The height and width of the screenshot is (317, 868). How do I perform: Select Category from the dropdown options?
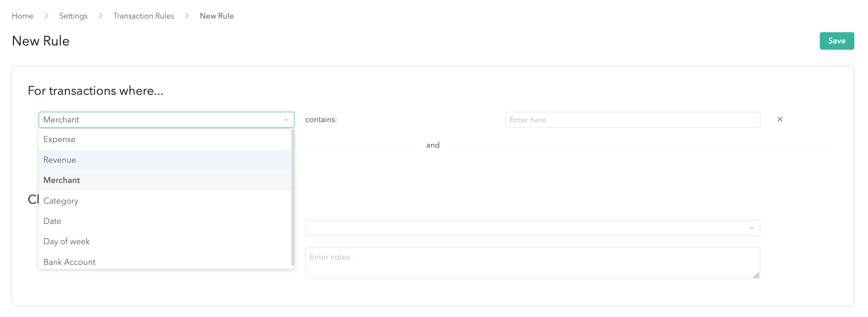coord(61,201)
